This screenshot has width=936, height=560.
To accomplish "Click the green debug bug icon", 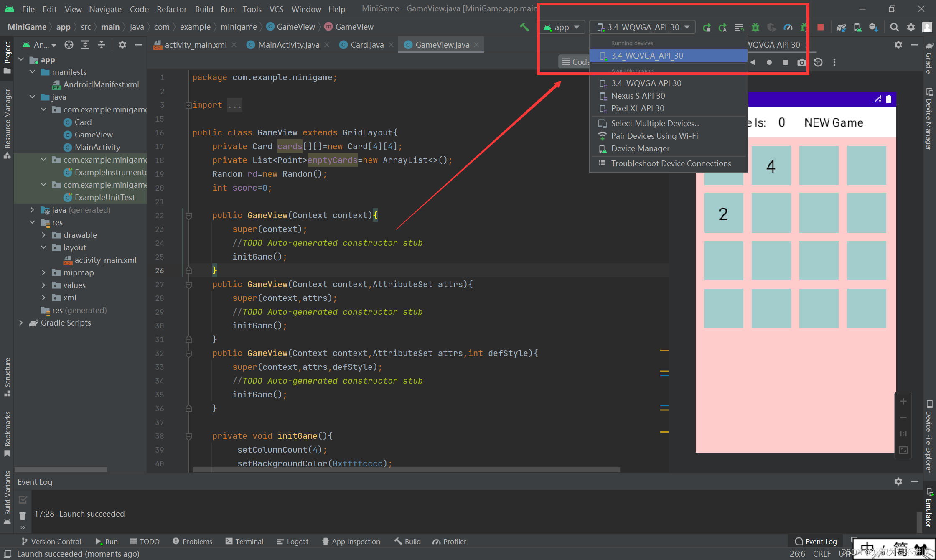I will [755, 27].
